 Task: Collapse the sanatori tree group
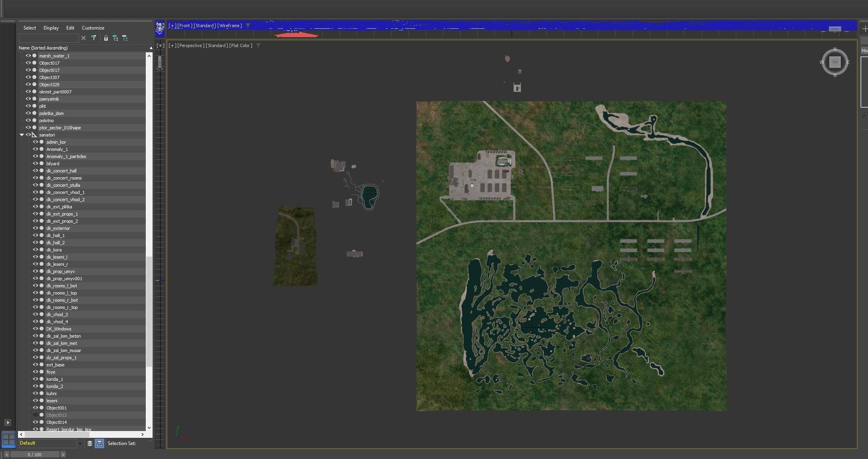(22, 135)
